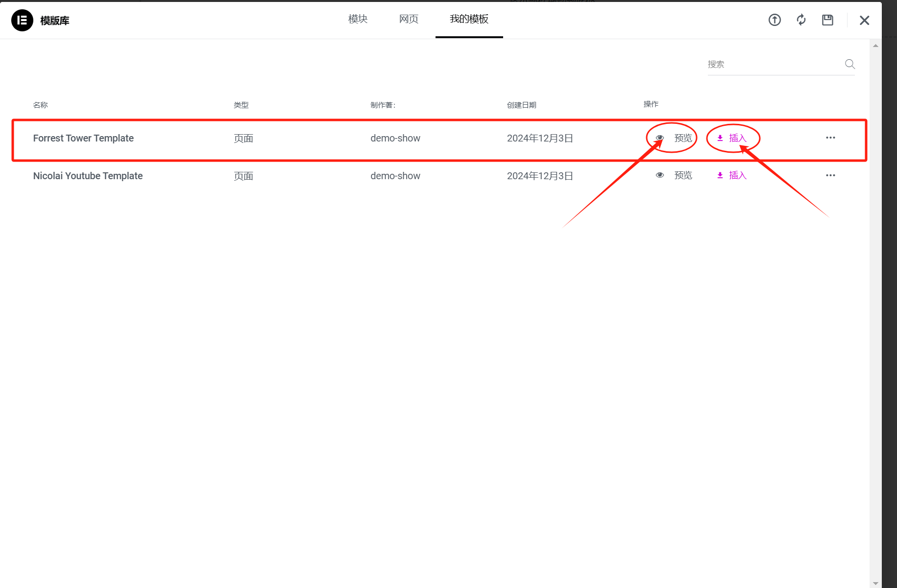The height and width of the screenshot is (588, 897).
Task: Select the 我的模板 tab
Action: 468,19
